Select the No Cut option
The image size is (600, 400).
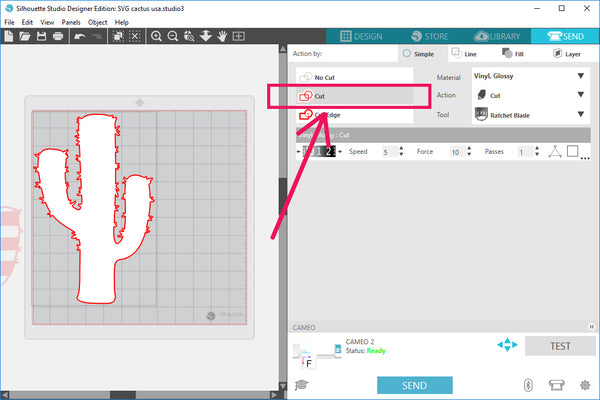tap(355, 77)
